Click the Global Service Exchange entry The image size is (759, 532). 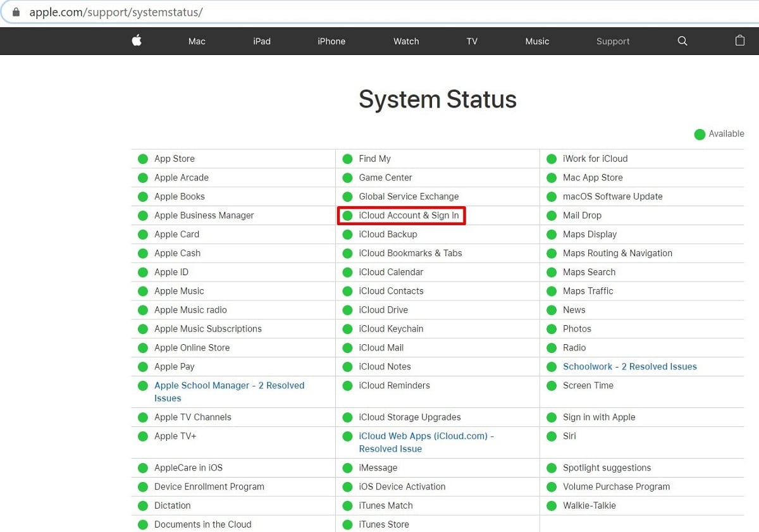[409, 196]
